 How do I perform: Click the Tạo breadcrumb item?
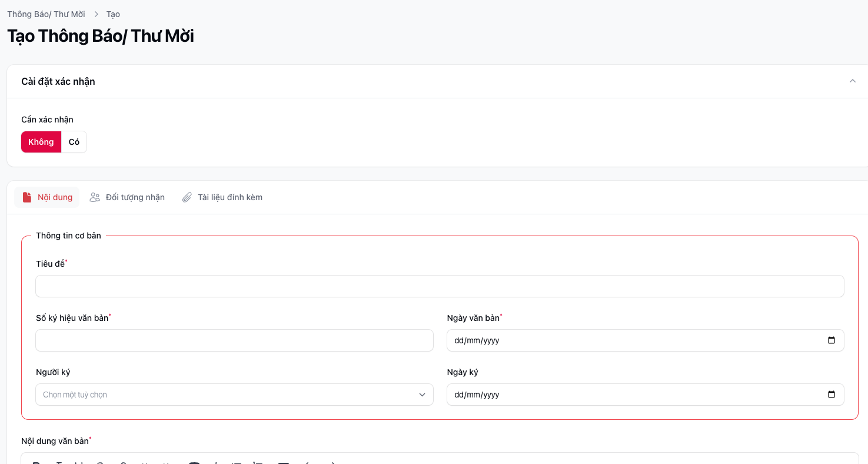[x=113, y=14]
